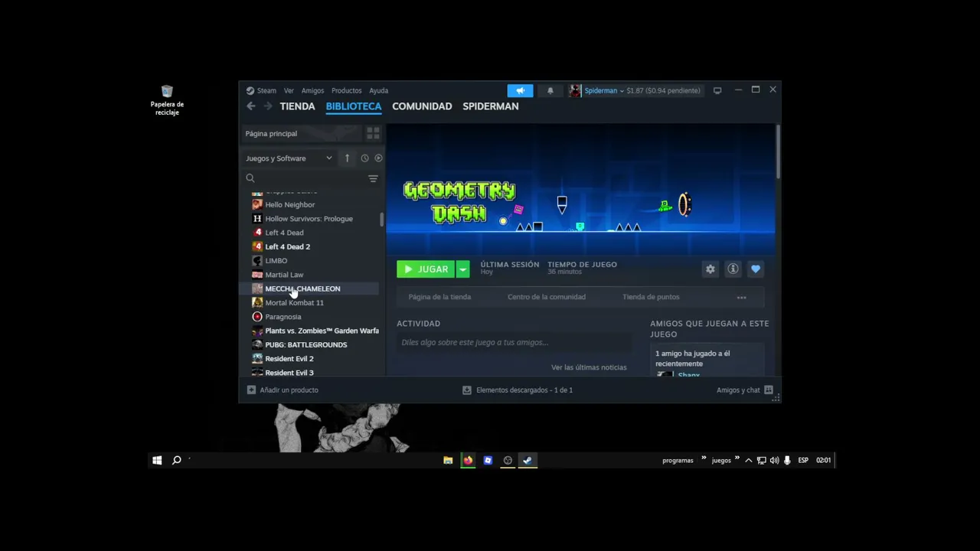
Task: Open the COMUNIDAD tab
Action: [422, 106]
